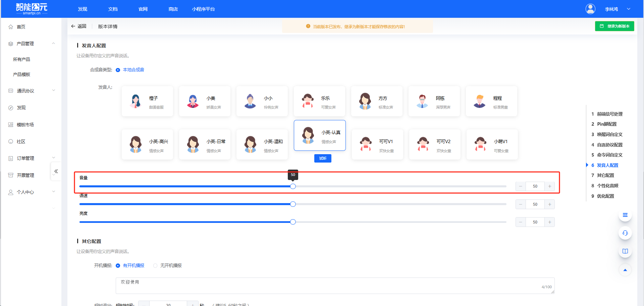Collapse the 产品管理 sidebar section
This screenshot has width=644, height=306.
(x=53, y=44)
